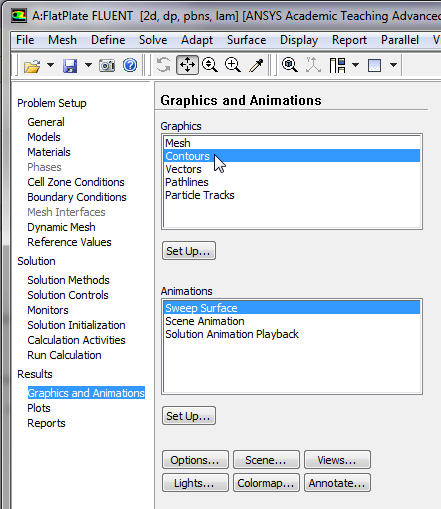
Task: Expand the dropdown arrow beside open folder
Action: tap(50, 65)
